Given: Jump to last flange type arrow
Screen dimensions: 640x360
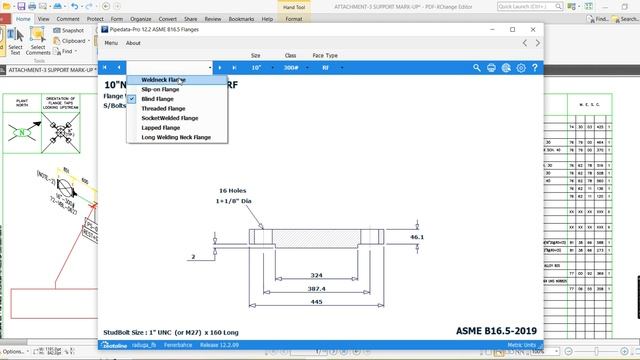Looking at the screenshot, I should click(234, 68).
